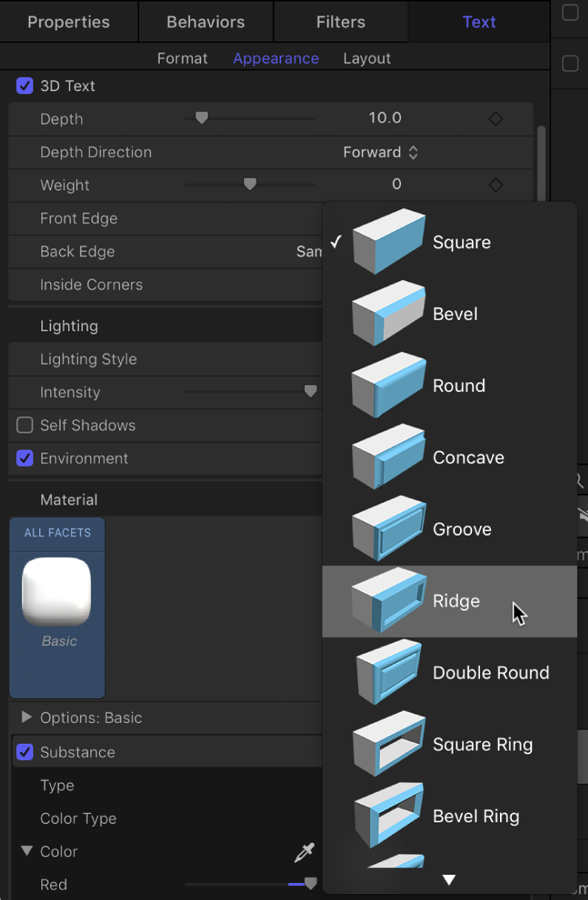
Task: Open the Appearance pane
Action: tap(276, 58)
